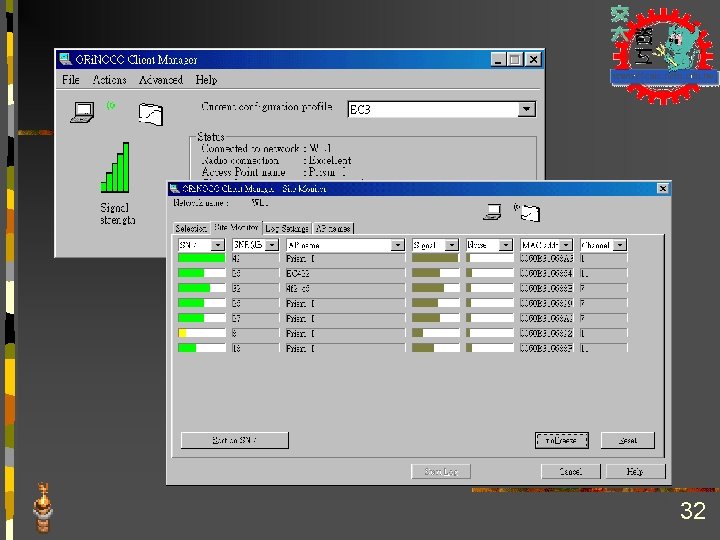This screenshot has height=540, width=720.
Task: Click laptop icon in Site Monitor window
Action: tap(492, 212)
